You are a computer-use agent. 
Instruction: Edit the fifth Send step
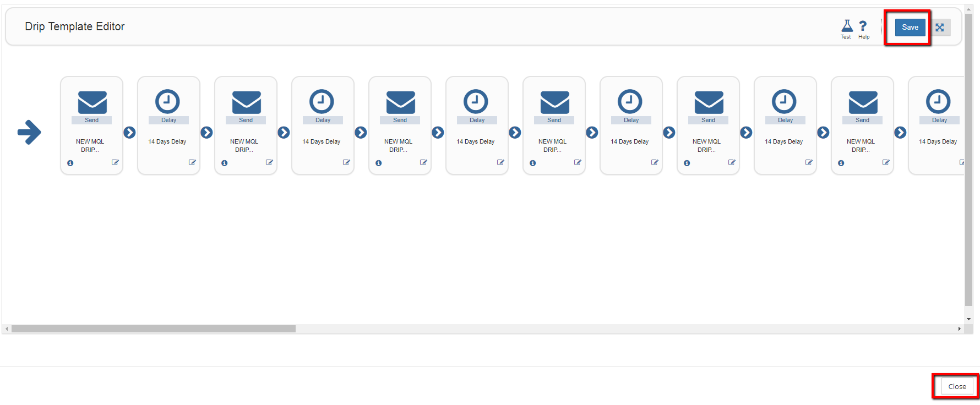pyautogui.click(x=732, y=162)
